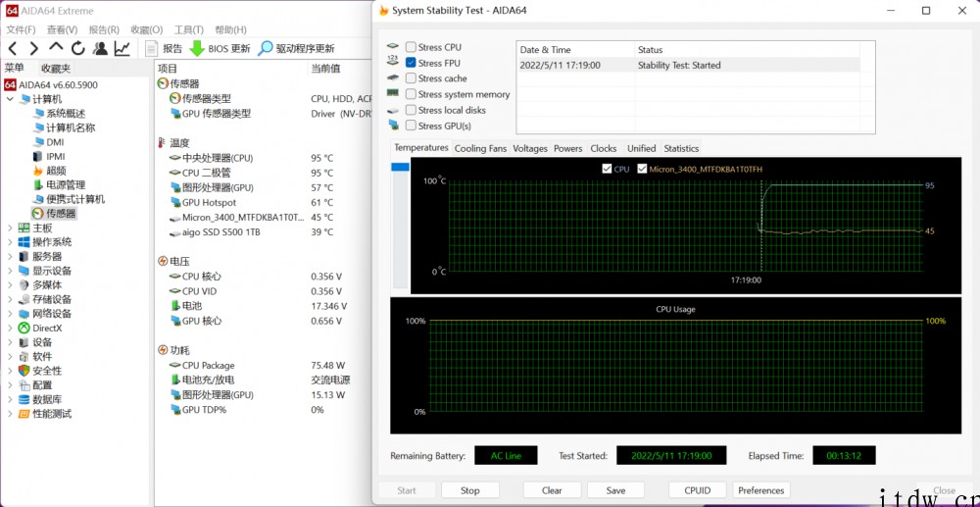Click the Clear button
The height and width of the screenshot is (507, 980).
552,490
